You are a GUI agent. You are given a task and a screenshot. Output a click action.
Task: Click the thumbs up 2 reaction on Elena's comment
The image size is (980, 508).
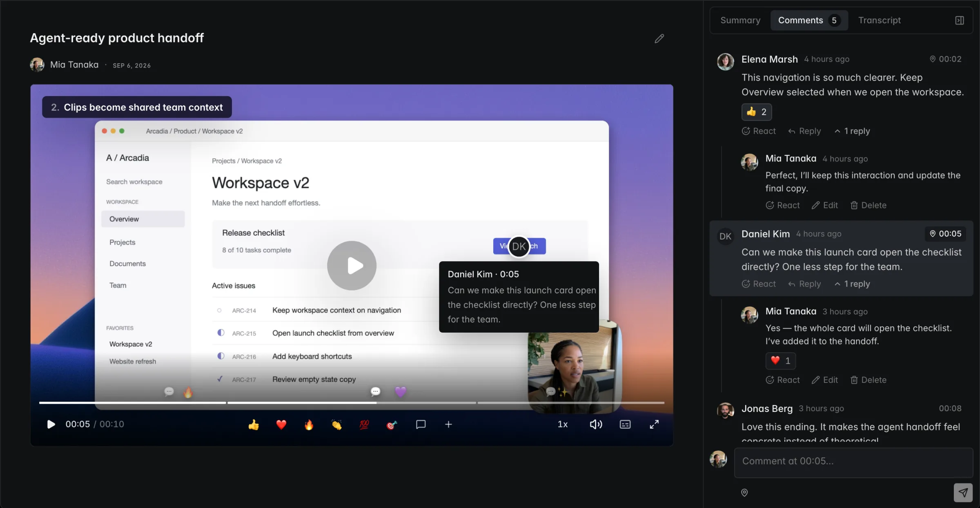757,112
